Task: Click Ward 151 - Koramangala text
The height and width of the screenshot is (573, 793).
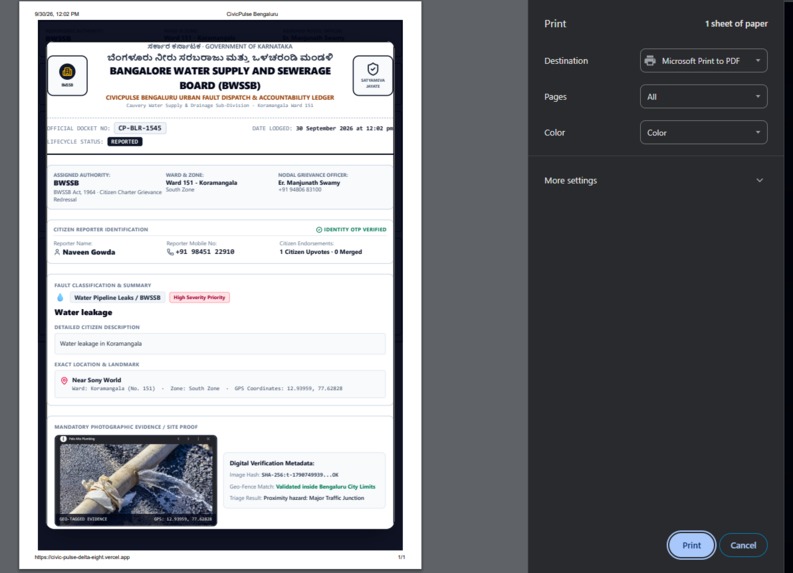Action: click(201, 183)
